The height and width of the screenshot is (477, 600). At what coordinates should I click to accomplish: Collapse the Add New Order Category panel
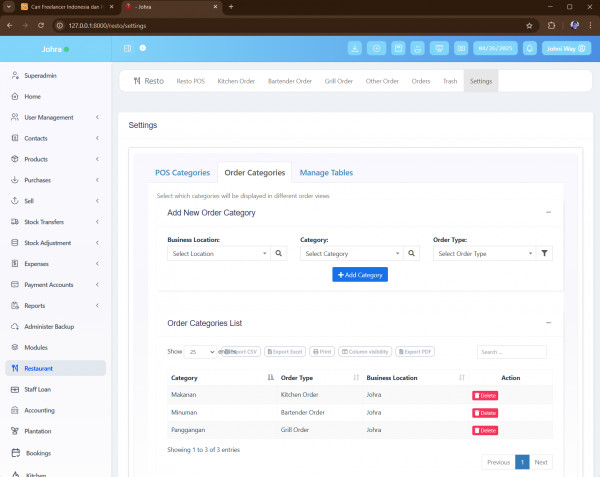pos(548,212)
